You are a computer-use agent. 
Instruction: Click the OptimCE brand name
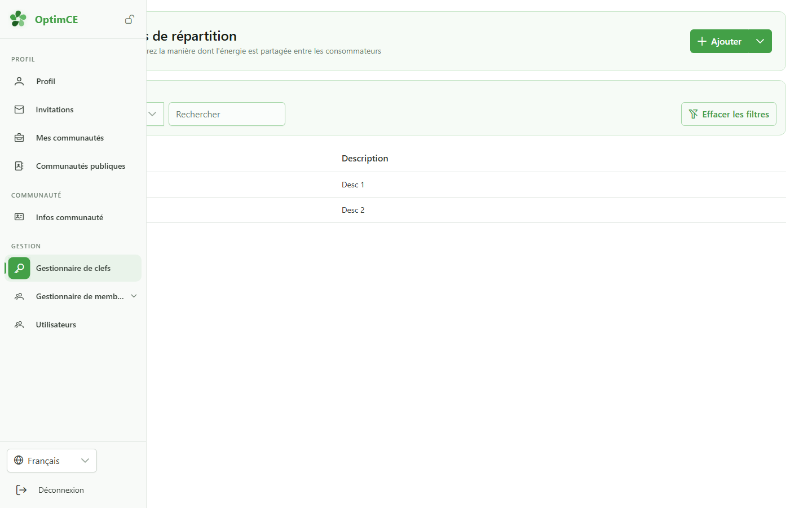point(56,19)
